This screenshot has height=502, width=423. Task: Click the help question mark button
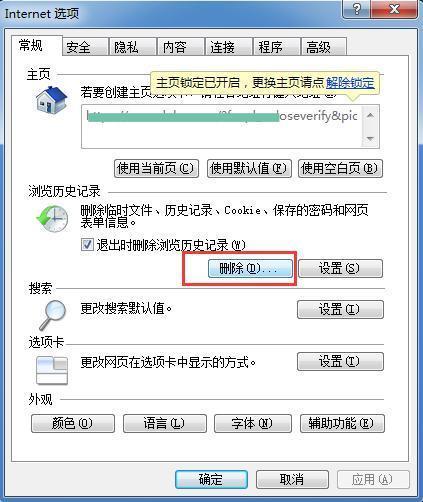pyautogui.click(x=357, y=9)
